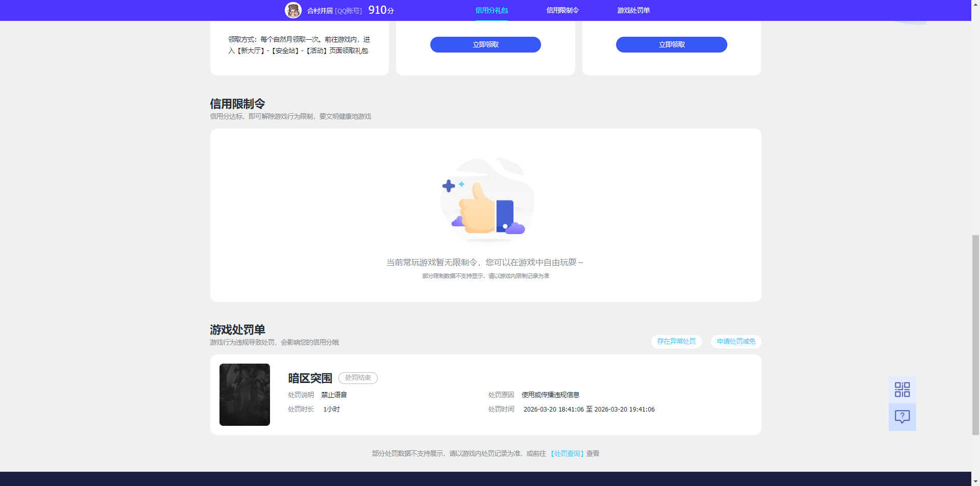Click the 暗区突围 game thumbnail
The image size is (980, 486).
click(244, 395)
